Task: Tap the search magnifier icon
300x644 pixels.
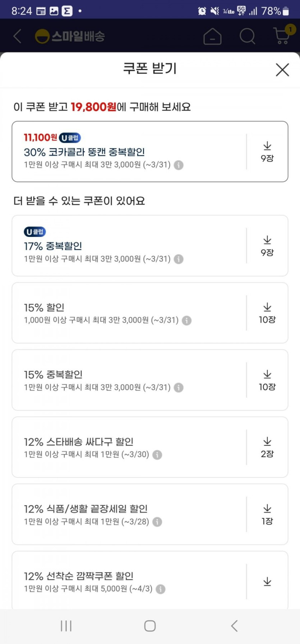Action: (x=247, y=36)
